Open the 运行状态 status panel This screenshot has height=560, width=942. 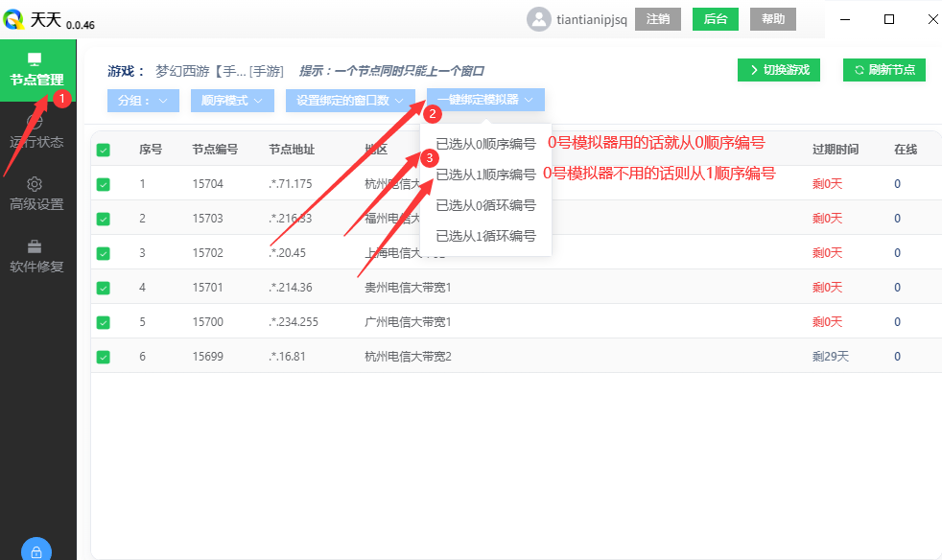37,130
